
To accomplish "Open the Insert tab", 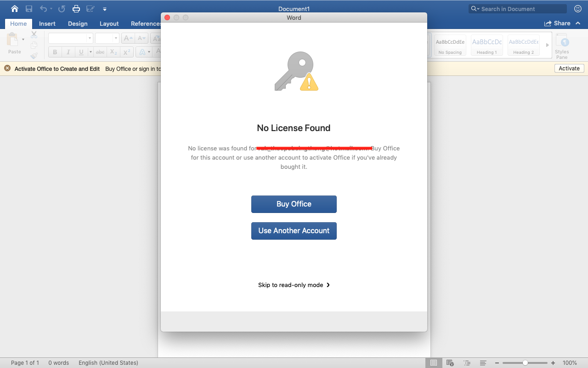I will [x=47, y=24].
